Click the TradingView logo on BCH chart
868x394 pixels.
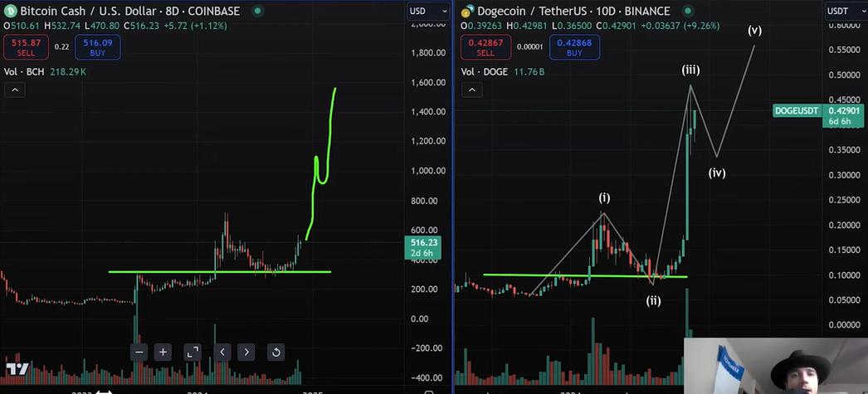tap(17, 369)
